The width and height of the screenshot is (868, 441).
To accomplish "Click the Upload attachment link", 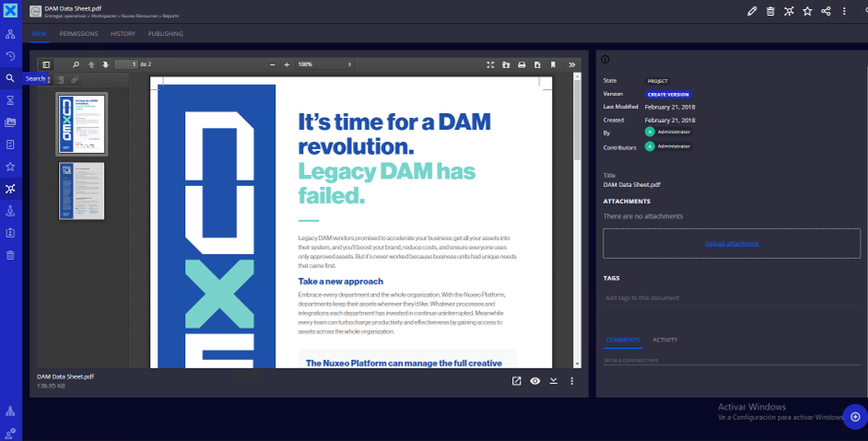I will coord(731,243).
